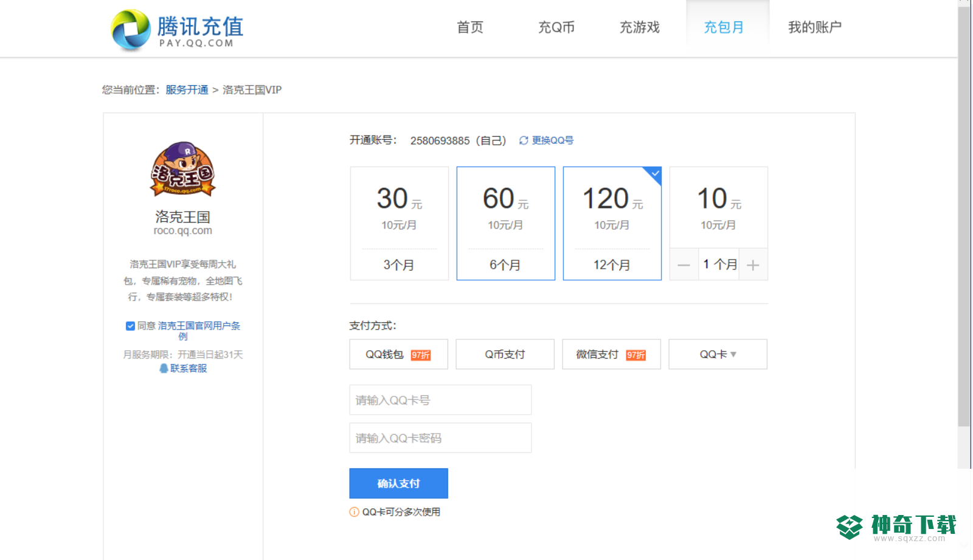Click the info icon beside QQ卡可分多次使用
Viewport: 973px width, 560px height.
[x=354, y=512]
